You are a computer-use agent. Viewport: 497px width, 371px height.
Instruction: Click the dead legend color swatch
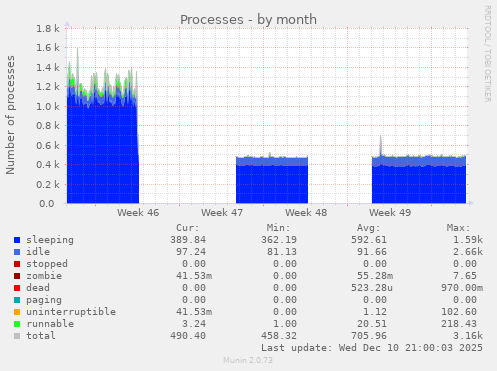[17, 288]
